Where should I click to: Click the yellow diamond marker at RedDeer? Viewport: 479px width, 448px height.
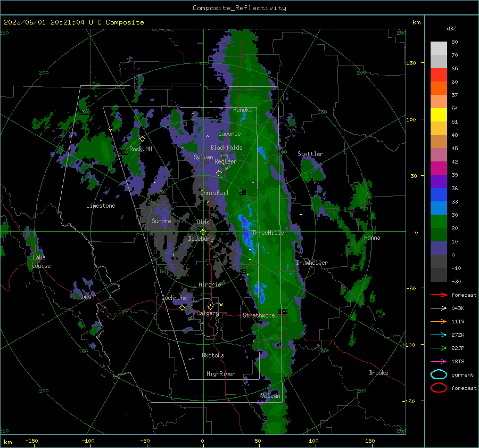219,173
